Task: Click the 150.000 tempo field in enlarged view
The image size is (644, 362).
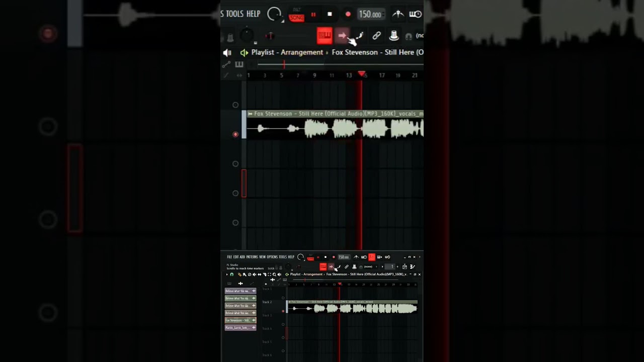Action: [371, 15]
